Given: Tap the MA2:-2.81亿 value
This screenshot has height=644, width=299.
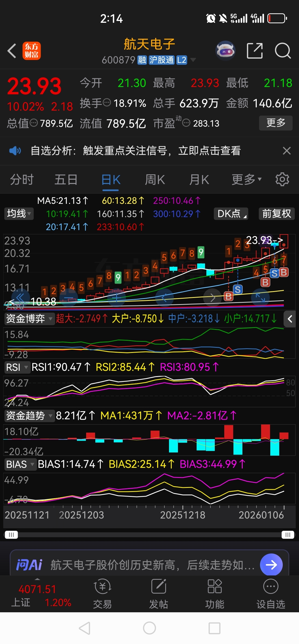Looking at the screenshot, I should click(202, 416).
